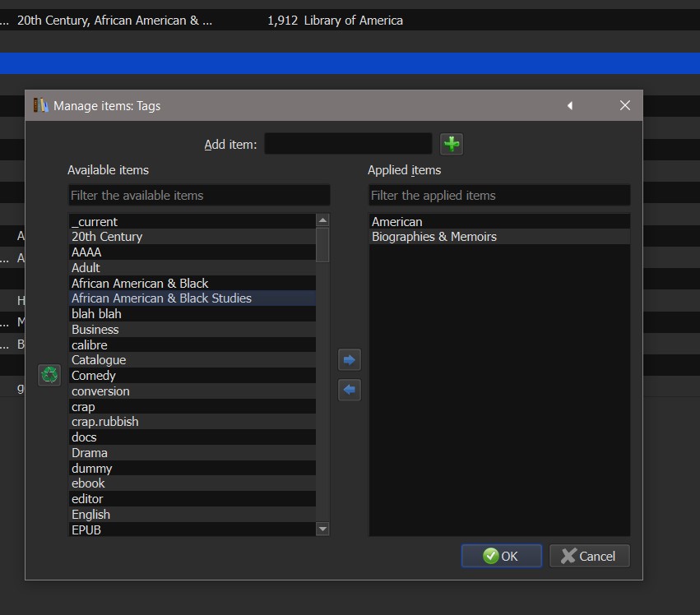The width and height of the screenshot is (700, 615).
Task: Select the editor tag
Action: click(x=192, y=498)
